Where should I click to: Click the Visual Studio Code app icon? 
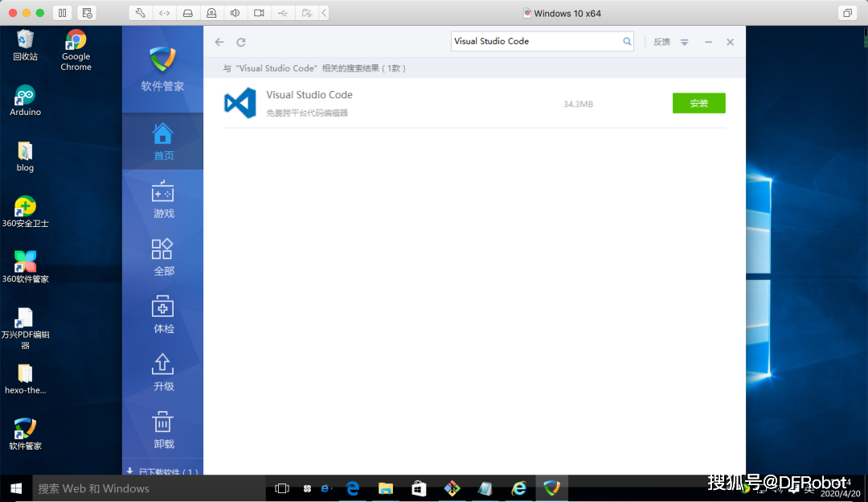240,103
